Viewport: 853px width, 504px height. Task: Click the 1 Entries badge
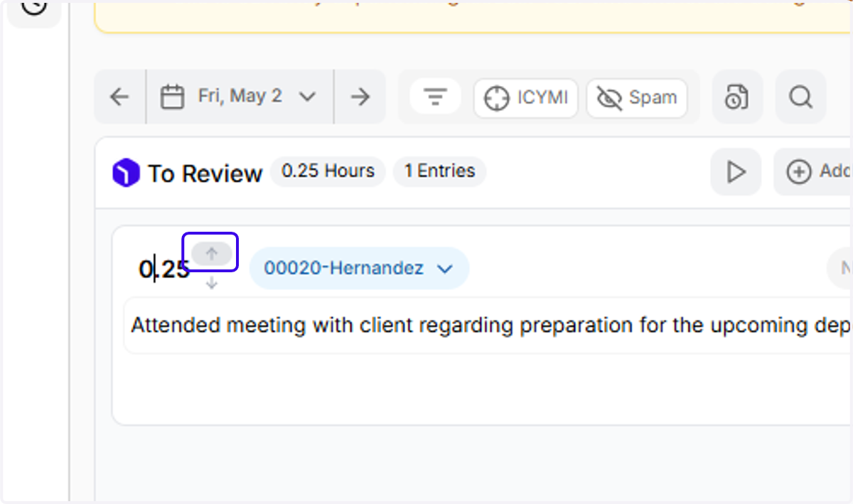(440, 171)
